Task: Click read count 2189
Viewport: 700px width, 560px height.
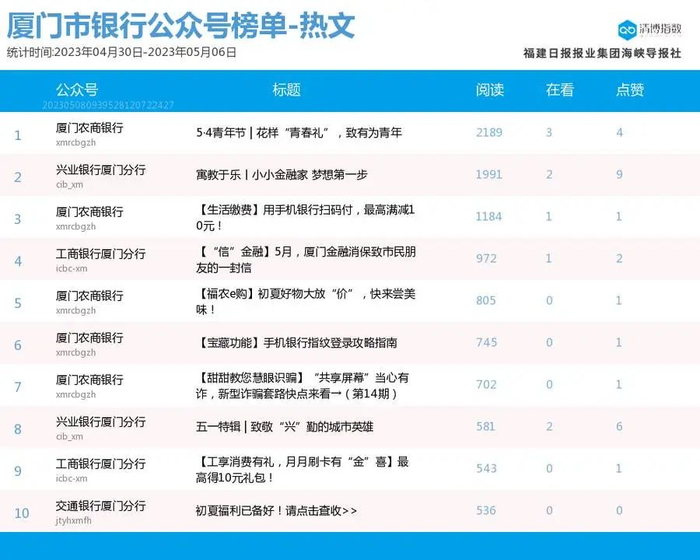Action: [489, 133]
